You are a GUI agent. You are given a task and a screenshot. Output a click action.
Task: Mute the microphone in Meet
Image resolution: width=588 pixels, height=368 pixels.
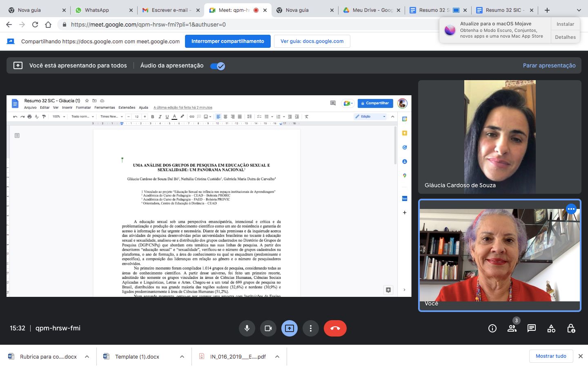pyautogui.click(x=247, y=328)
